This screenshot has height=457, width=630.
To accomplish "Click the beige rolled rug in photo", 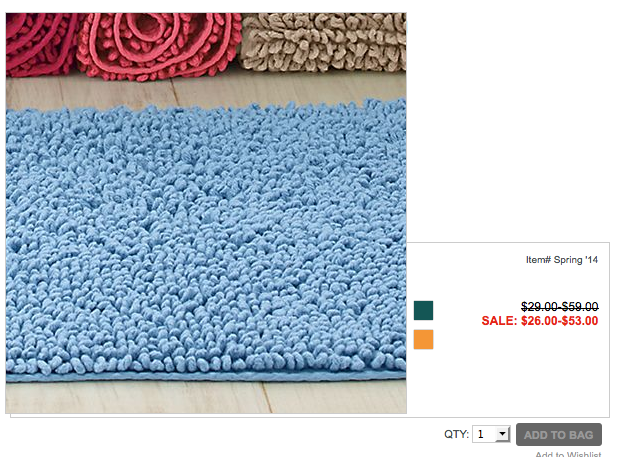I will coord(323,42).
